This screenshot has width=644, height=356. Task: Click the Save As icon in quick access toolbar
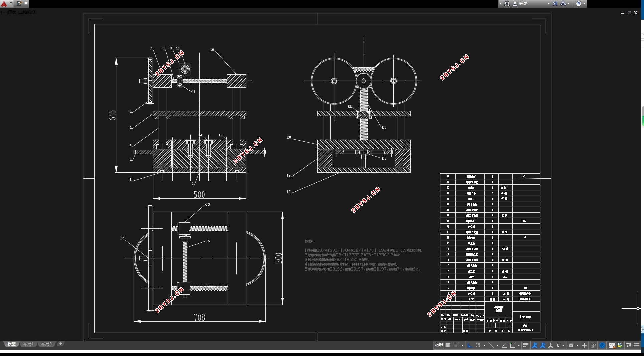(x=19, y=4)
